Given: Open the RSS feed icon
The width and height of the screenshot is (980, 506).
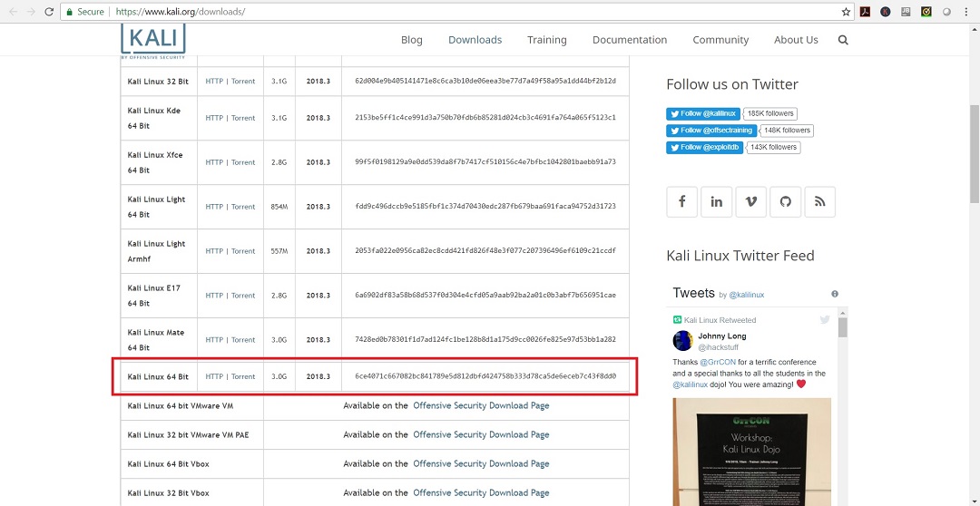Looking at the screenshot, I should tap(820, 201).
